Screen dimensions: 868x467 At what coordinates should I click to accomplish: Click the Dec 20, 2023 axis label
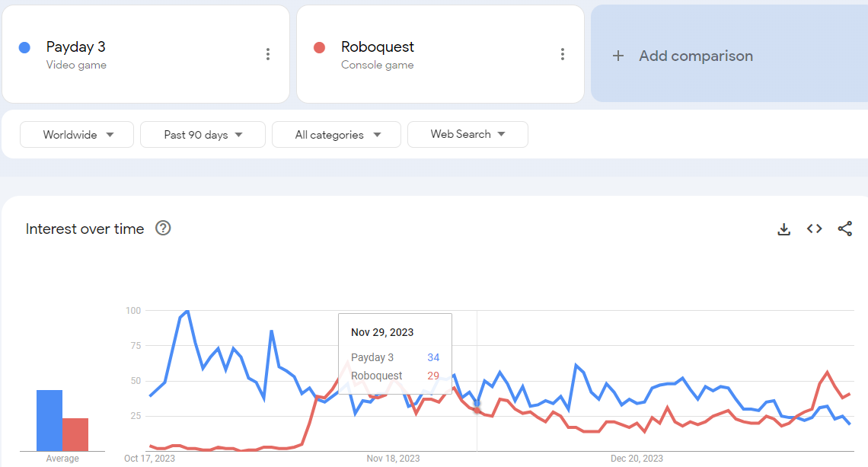[x=637, y=459]
